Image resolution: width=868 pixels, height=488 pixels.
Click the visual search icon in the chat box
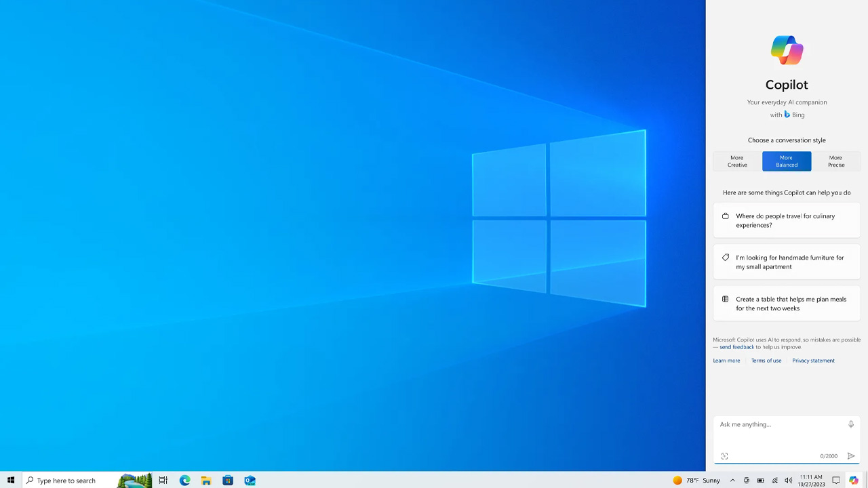click(x=724, y=455)
